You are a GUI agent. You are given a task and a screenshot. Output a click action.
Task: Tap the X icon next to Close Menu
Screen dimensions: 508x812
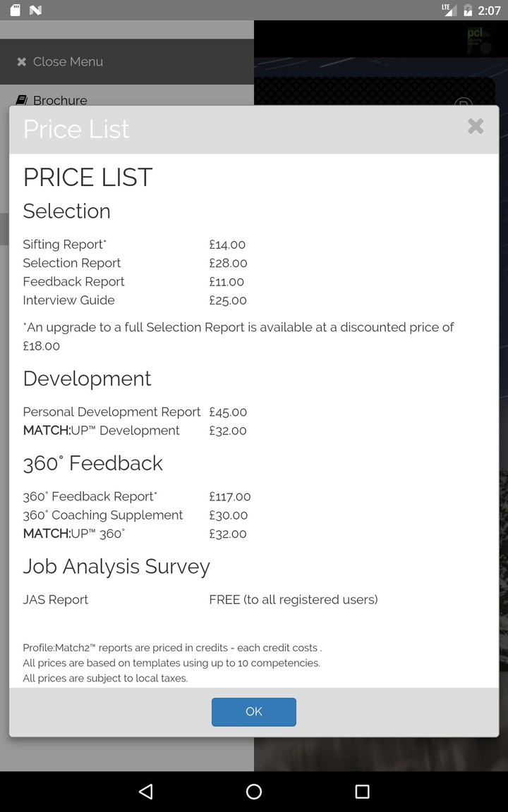[20, 62]
